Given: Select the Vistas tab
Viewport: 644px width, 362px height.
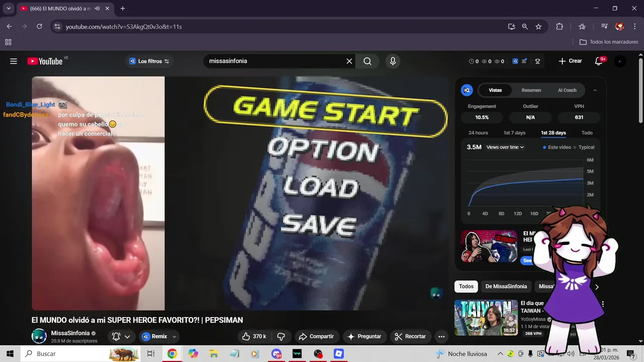Looking at the screenshot, I should [495, 90].
